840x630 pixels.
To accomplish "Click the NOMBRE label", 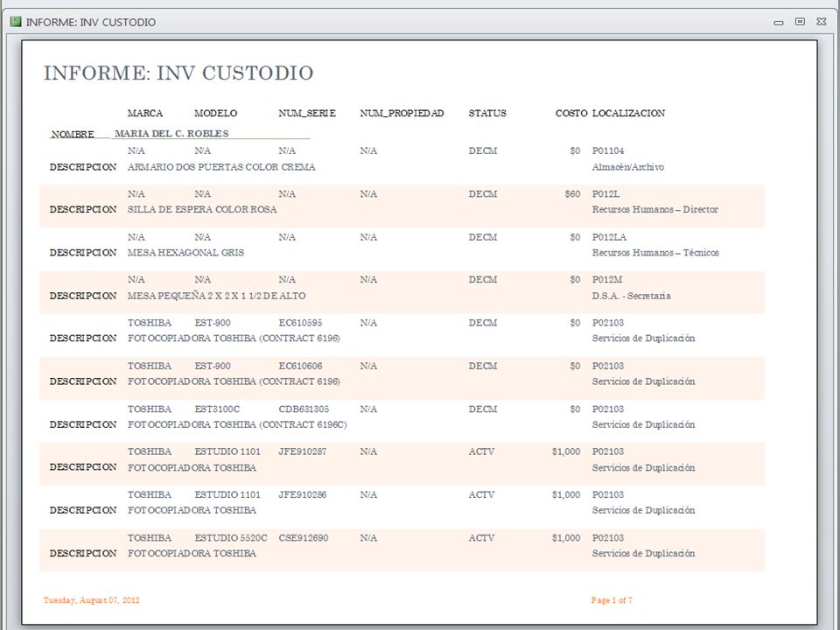I will (x=73, y=134).
